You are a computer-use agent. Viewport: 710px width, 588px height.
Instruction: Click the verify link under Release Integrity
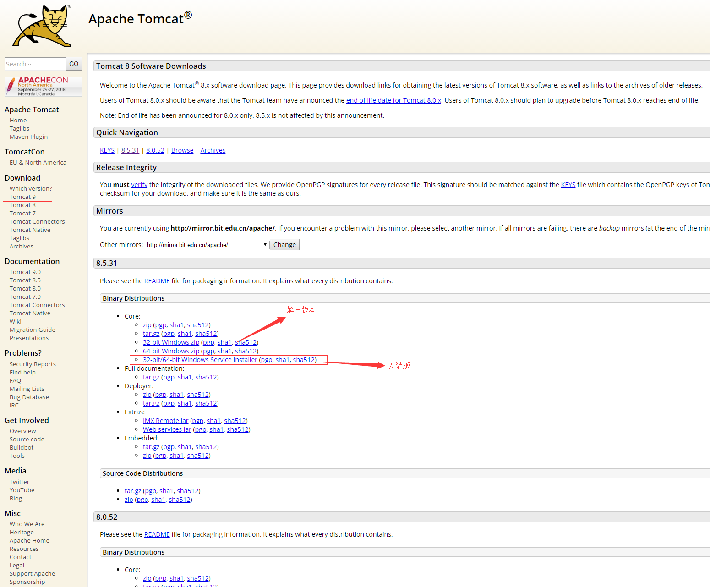tap(139, 185)
